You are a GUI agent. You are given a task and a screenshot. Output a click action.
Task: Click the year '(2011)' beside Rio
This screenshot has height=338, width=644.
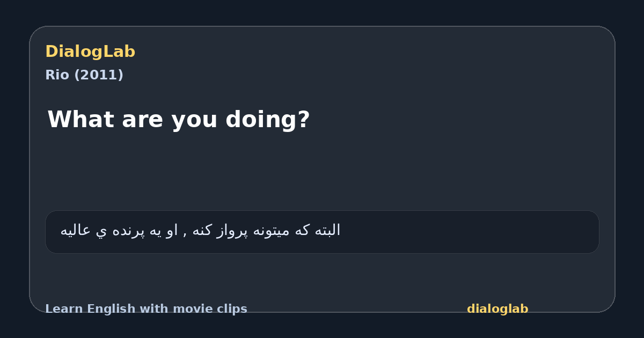click(x=99, y=75)
